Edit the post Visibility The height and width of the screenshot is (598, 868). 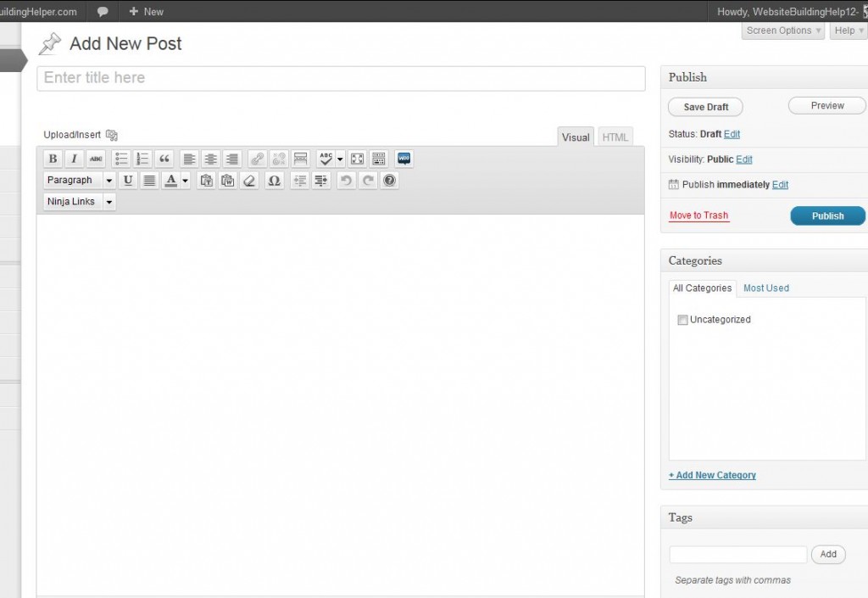click(744, 159)
